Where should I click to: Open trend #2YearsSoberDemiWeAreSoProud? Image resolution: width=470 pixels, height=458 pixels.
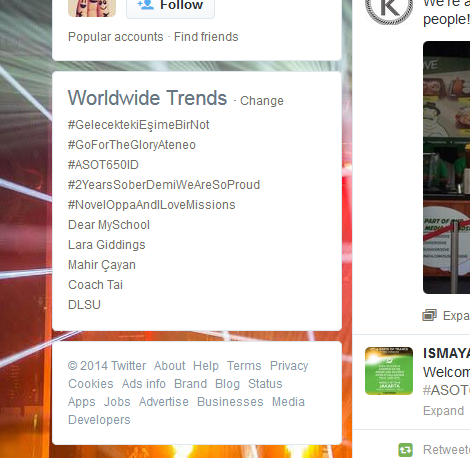[x=164, y=185]
